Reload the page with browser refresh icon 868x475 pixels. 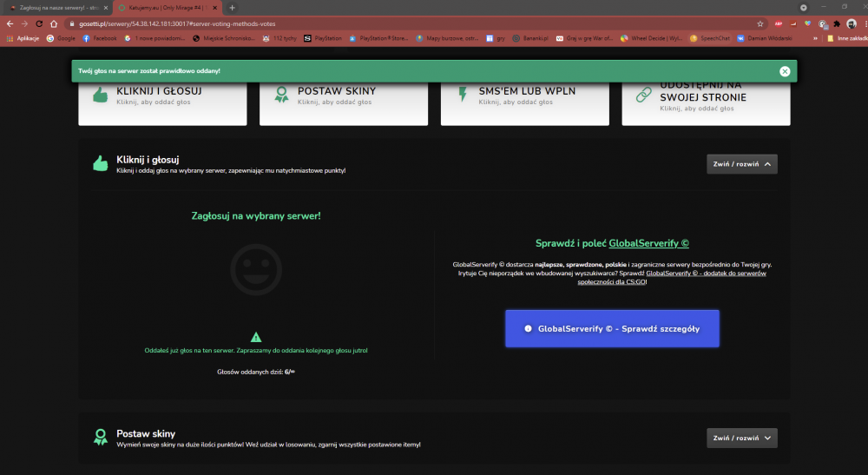(x=39, y=23)
